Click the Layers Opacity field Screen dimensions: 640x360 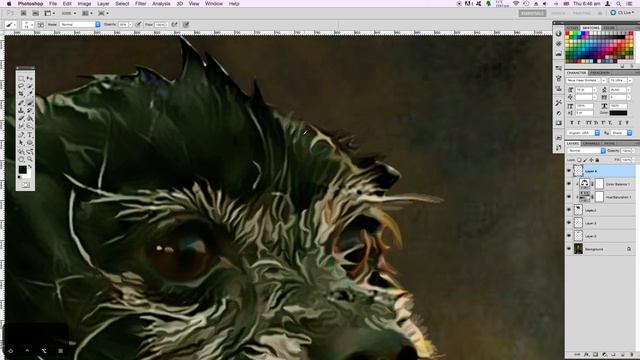coord(625,151)
